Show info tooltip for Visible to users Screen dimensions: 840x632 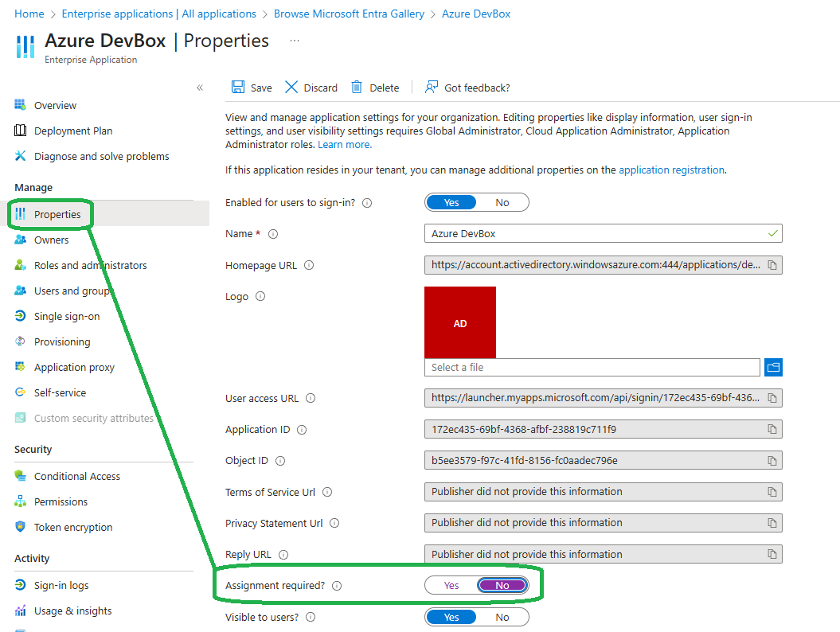click(311, 617)
